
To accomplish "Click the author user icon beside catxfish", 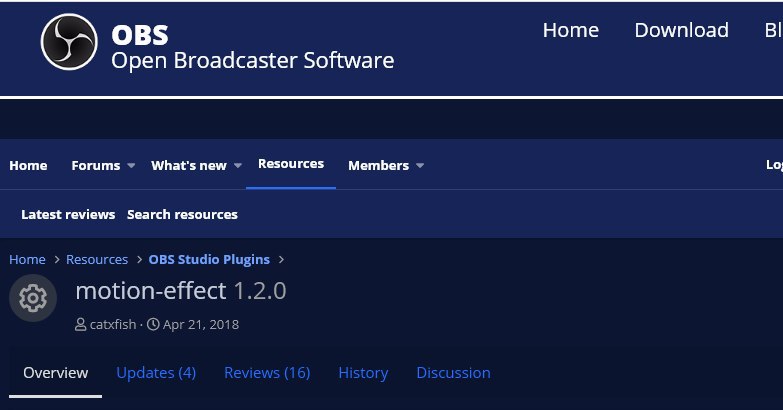I will (x=80, y=325).
